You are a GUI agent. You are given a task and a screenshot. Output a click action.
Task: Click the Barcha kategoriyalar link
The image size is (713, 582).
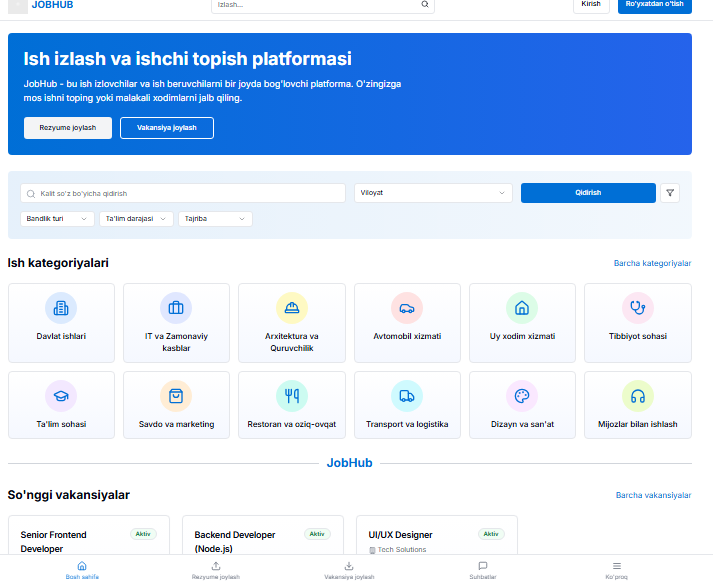(x=652, y=263)
